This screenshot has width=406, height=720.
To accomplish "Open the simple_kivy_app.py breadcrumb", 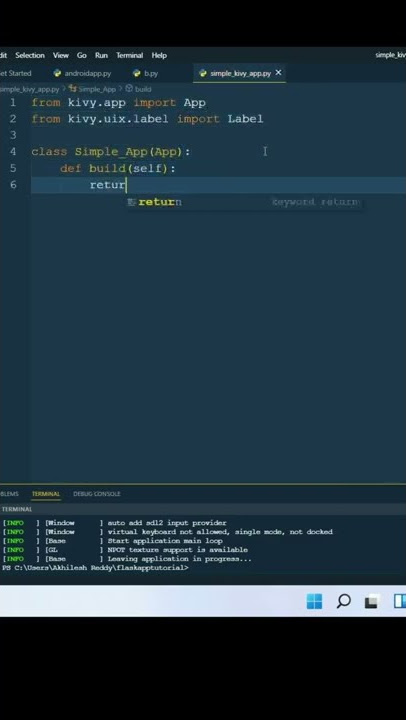I will (29, 89).
